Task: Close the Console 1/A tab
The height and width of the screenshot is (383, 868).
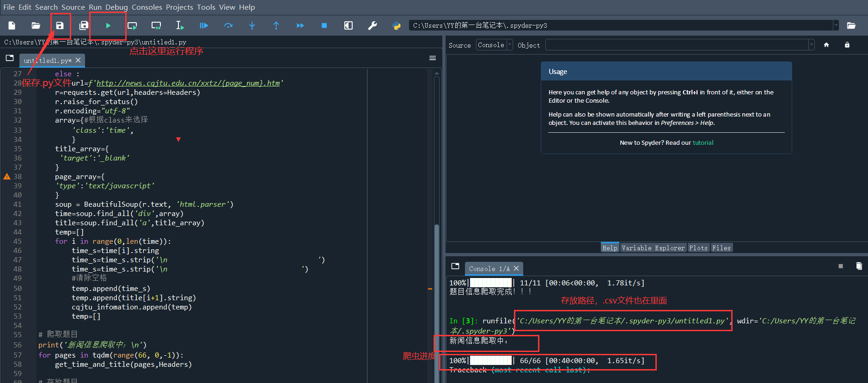Action: (516, 268)
